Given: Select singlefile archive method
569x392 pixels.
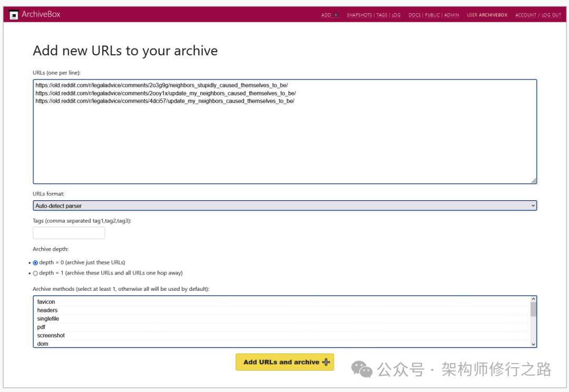Looking at the screenshot, I should click(x=281, y=318).
